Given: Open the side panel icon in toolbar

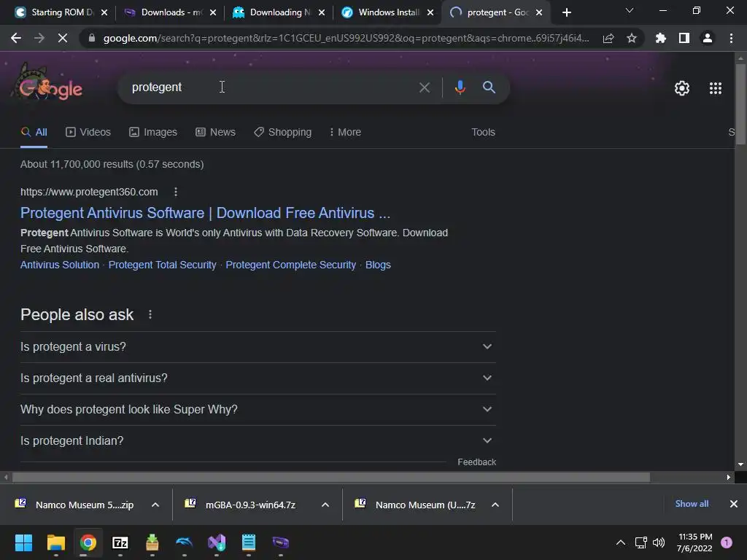Looking at the screenshot, I should pyautogui.click(x=684, y=38).
